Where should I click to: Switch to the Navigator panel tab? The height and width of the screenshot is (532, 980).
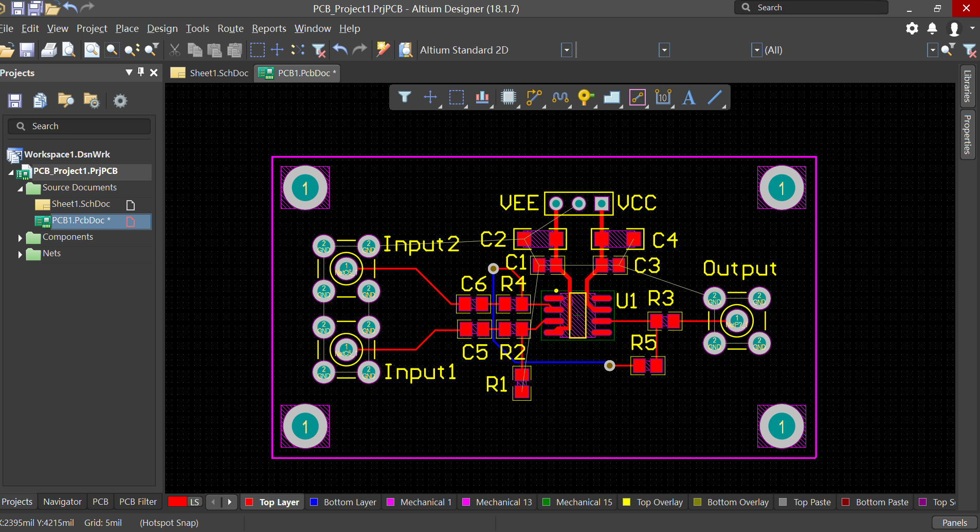pos(62,502)
